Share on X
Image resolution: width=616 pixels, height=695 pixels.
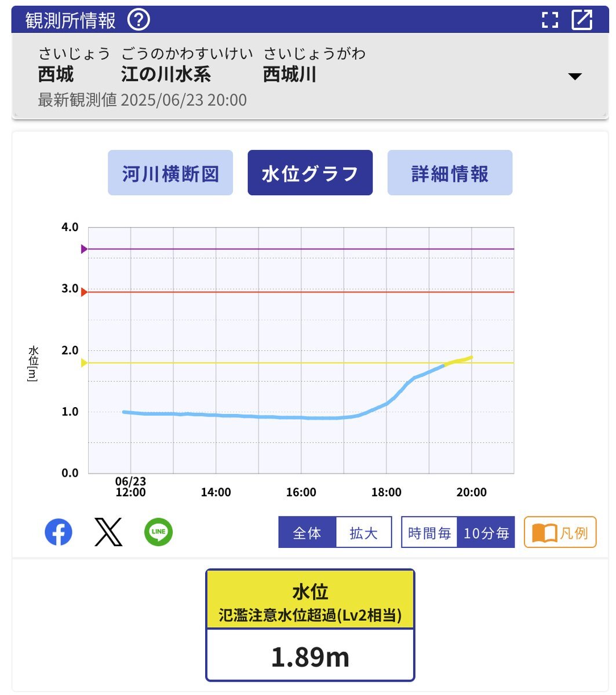pyautogui.click(x=108, y=532)
